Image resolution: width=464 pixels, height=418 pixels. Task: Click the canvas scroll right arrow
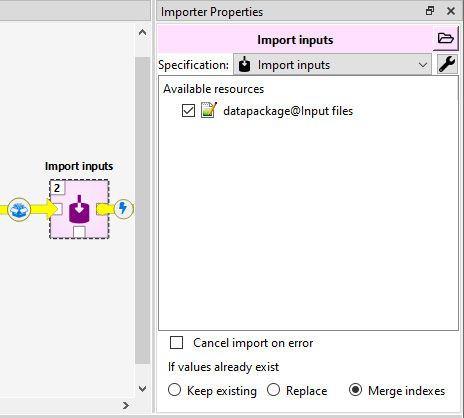tap(126, 405)
